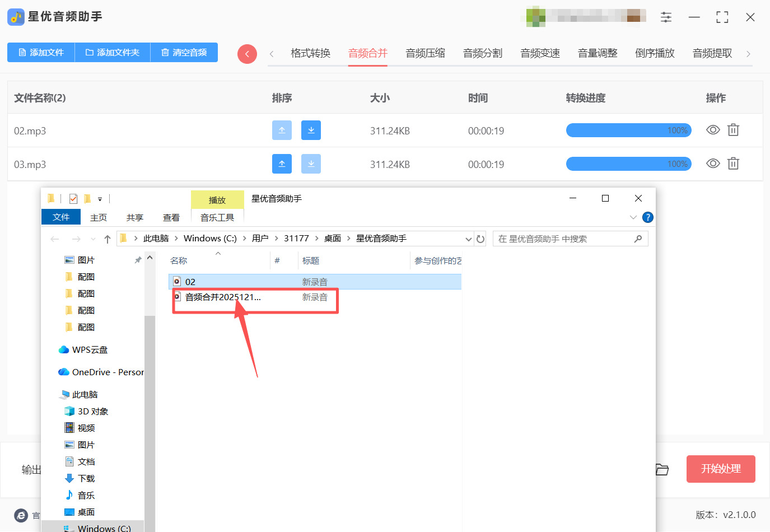
Task: Move 03.mp3 up in the order
Action: 282,164
